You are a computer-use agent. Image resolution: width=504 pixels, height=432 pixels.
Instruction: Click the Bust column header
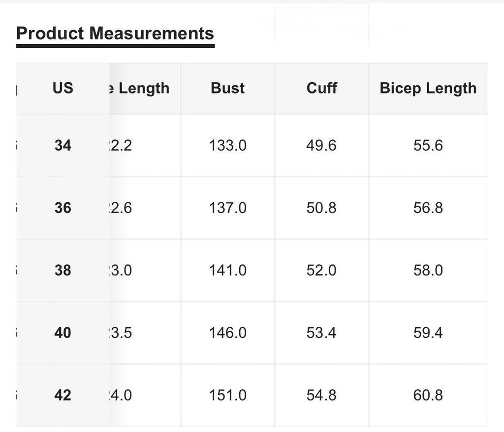tap(227, 88)
